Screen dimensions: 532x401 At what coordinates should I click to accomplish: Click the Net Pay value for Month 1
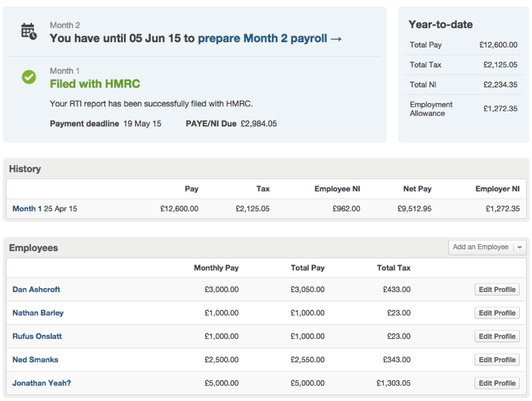(414, 209)
